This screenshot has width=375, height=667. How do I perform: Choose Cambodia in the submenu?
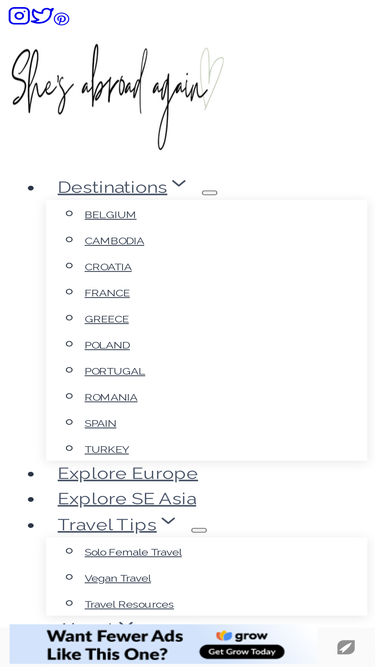(x=114, y=241)
